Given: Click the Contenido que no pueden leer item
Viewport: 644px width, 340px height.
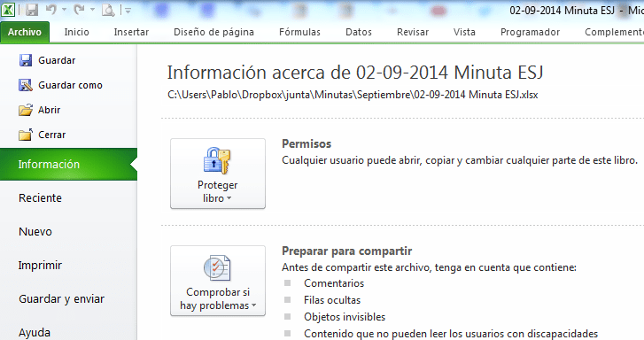Looking at the screenshot, I should click(451, 334).
